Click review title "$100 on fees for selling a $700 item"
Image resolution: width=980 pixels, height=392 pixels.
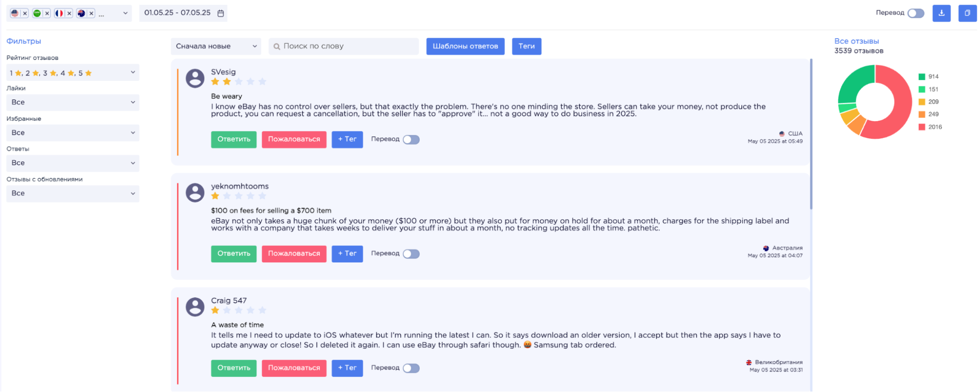[x=271, y=211]
